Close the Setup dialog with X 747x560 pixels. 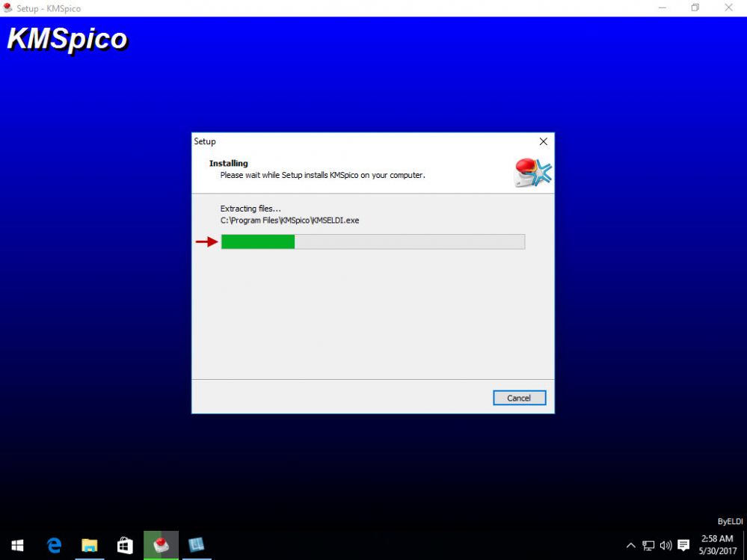pyautogui.click(x=543, y=141)
